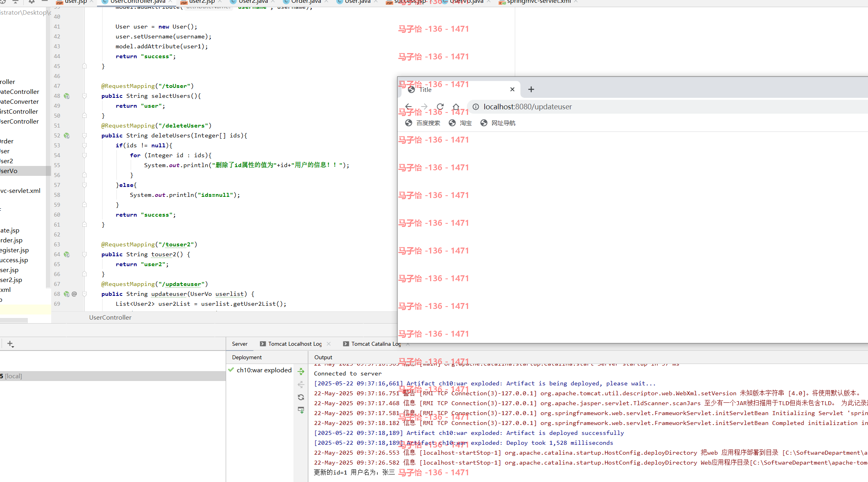This screenshot has width=868, height=482.
Task: Open a new browser tab
Action: click(531, 90)
